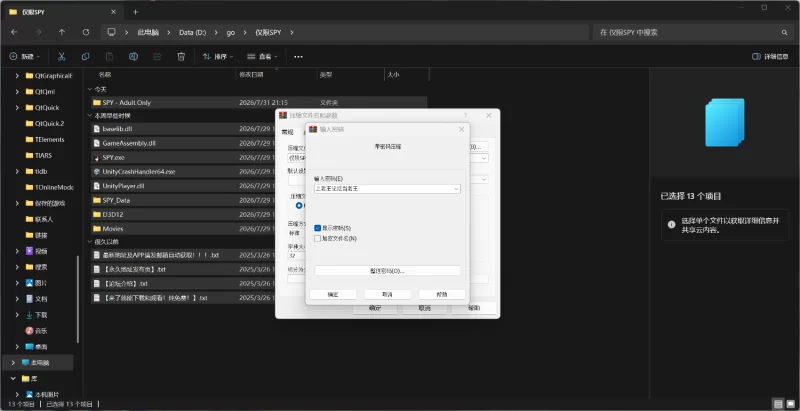800x411 pixels.
Task: Toggle the details pane button at top right
Action: coord(770,57)
